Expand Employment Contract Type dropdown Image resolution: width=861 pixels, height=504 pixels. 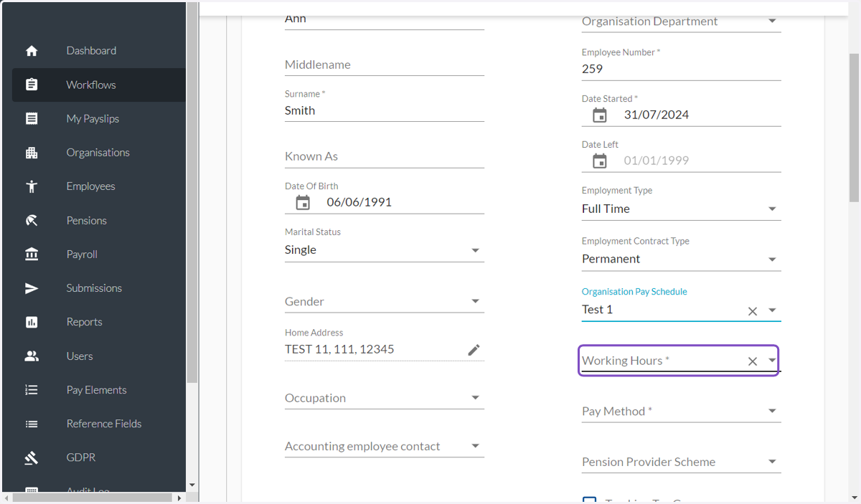tap(772, 260)
